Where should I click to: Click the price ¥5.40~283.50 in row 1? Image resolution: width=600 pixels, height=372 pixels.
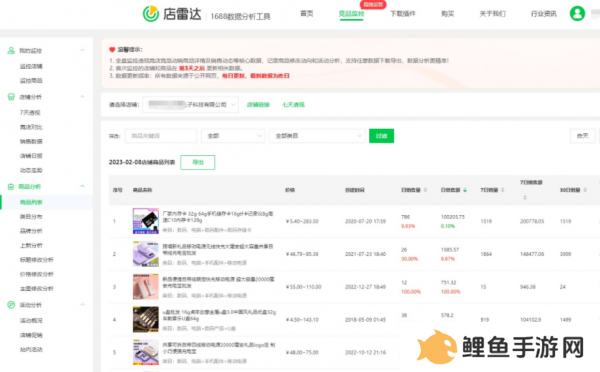[302, 221]
